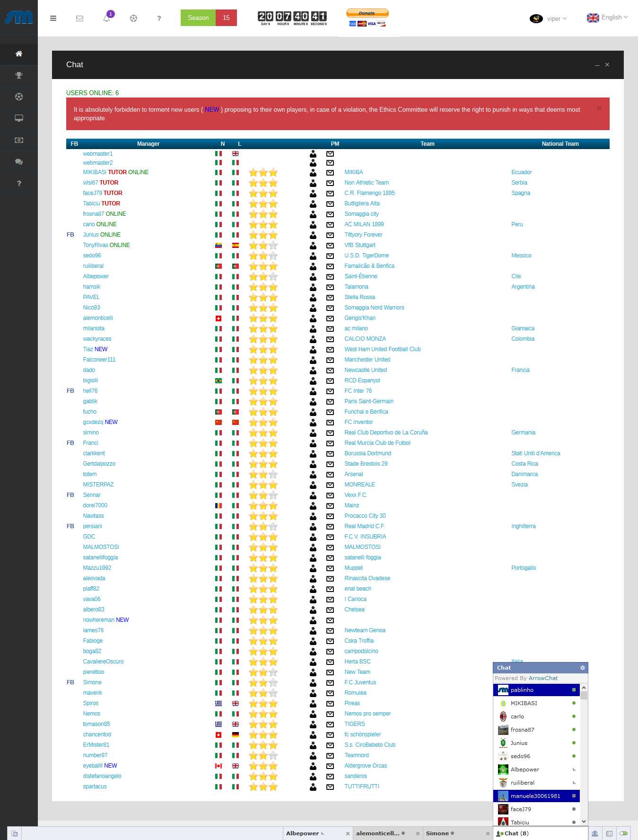This screenshot has width=638, height=840.
Task: Open profile icon in Junius table row
Action: 313,235
